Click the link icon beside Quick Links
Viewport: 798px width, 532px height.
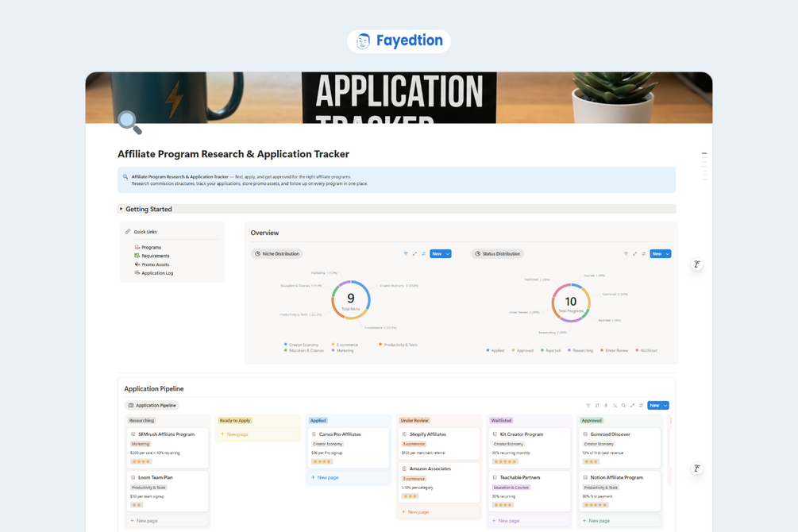pos(128,232)
